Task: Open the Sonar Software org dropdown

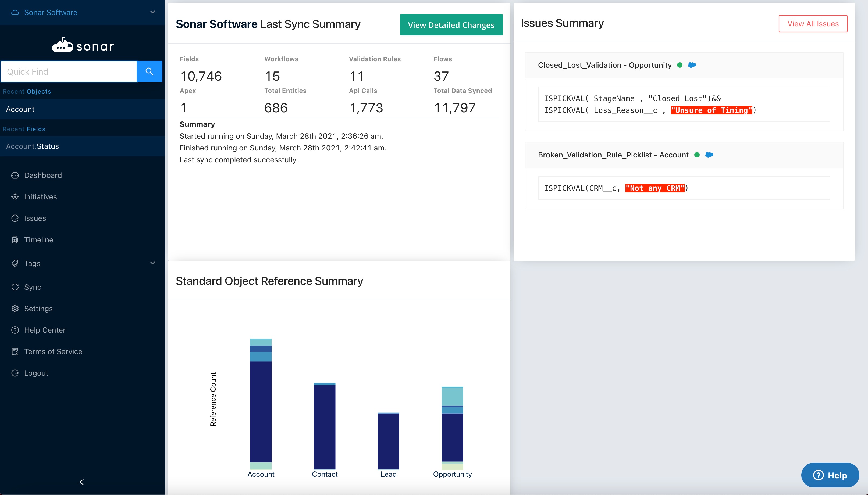Action: pos(153,12)
